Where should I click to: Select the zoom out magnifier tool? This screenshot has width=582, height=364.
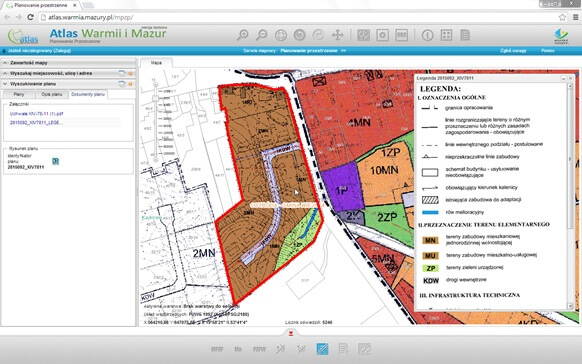click(x=262, y=35)
